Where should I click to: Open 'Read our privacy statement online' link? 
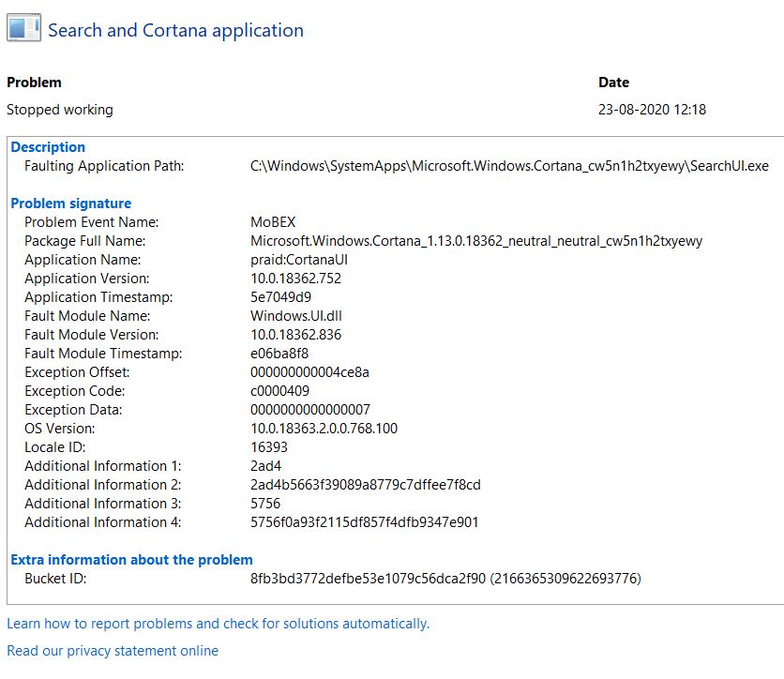tap(113, 651)
